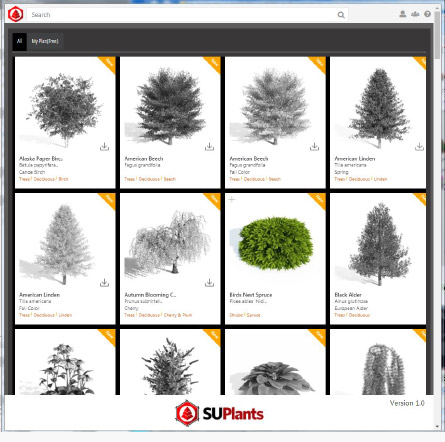Image resolution: width=445 pixels, height=442 pixels.
Task: Select the Alaska Paper Birch tree thumbnail
Action: tap(64, 108)
